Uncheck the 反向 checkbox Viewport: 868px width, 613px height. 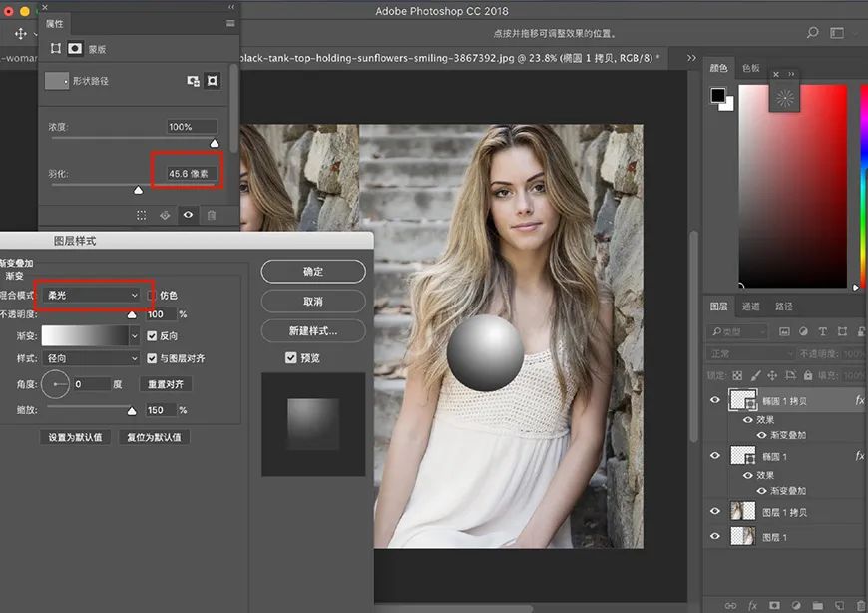(x=152, y=335)
